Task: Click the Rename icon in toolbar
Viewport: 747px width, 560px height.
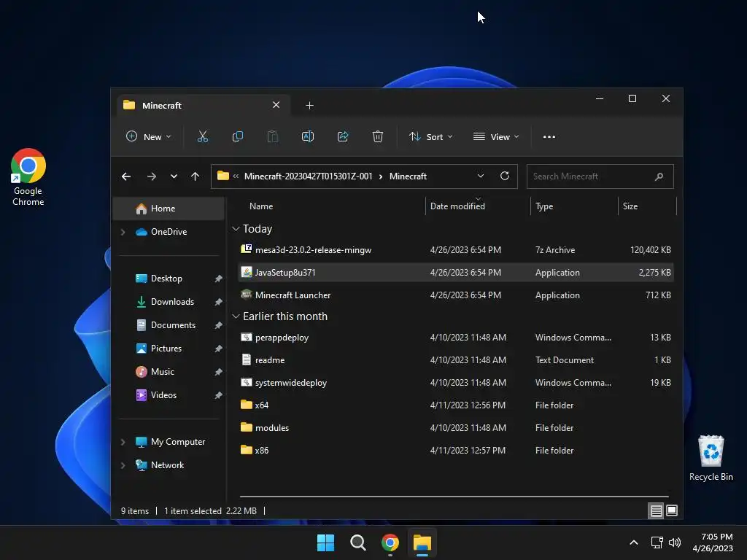Action: (x=308, y=136)
